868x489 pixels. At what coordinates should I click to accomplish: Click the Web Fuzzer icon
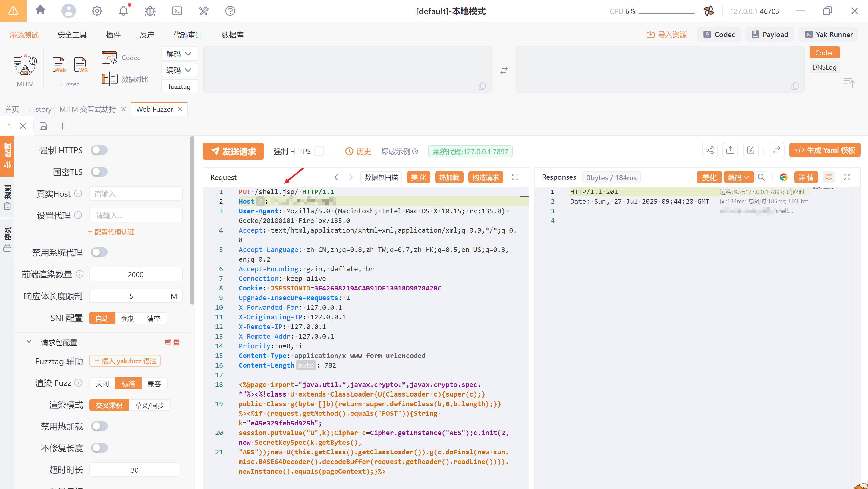[x=59, y=65]
